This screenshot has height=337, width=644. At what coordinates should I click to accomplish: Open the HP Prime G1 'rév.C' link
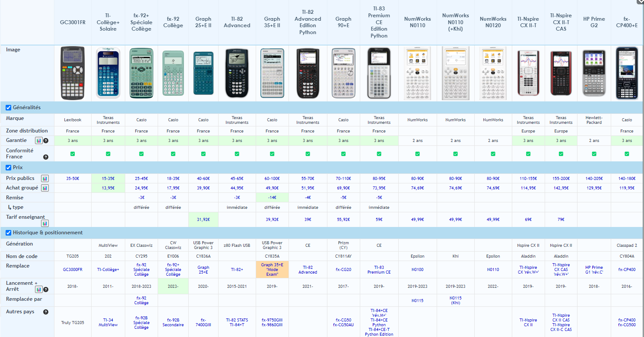(594, 269)
